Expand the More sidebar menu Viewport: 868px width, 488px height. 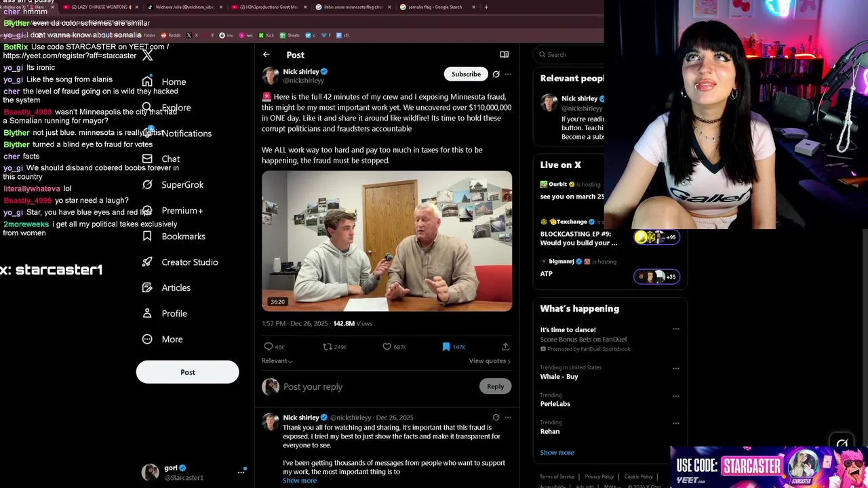(x=162, y=339)
